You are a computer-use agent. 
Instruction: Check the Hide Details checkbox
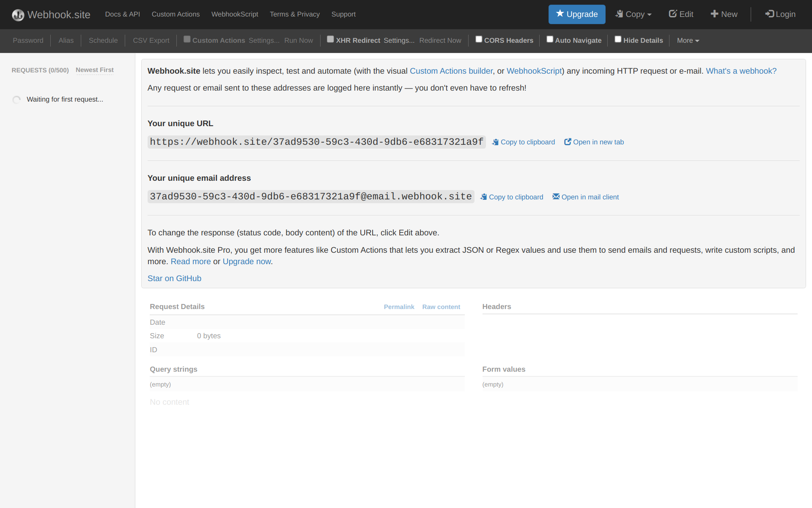coord(618,39)
